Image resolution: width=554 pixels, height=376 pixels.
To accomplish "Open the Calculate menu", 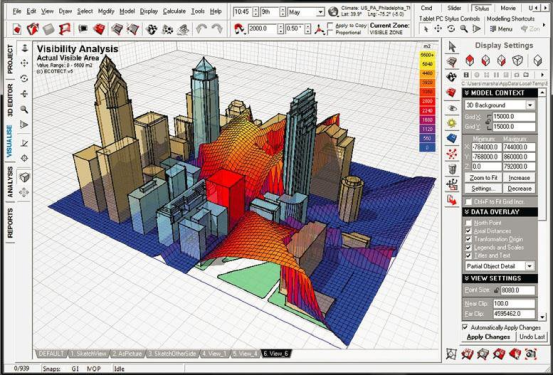I will pos(175,11).
